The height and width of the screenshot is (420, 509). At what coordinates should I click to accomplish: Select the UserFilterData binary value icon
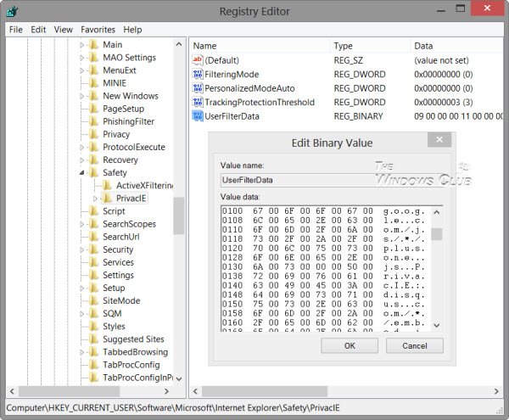[x=198, y=116]
